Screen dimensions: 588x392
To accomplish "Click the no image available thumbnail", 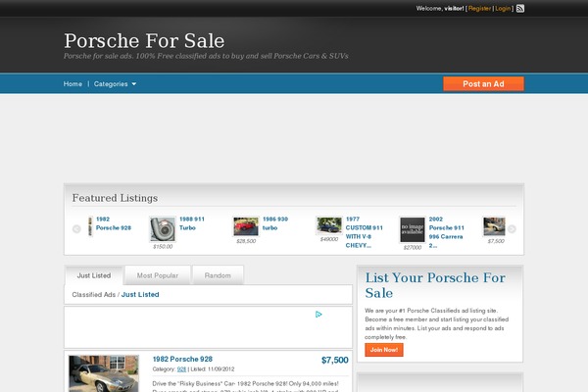I will coord(413,229).
